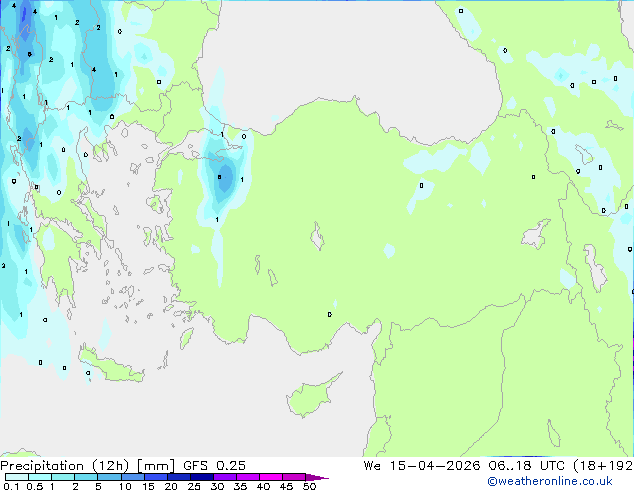This screenshot has width=634, height=490.
Task: Click the lightest 0.1–0.5 mm legend swatch
Action: tap(17, 477)
